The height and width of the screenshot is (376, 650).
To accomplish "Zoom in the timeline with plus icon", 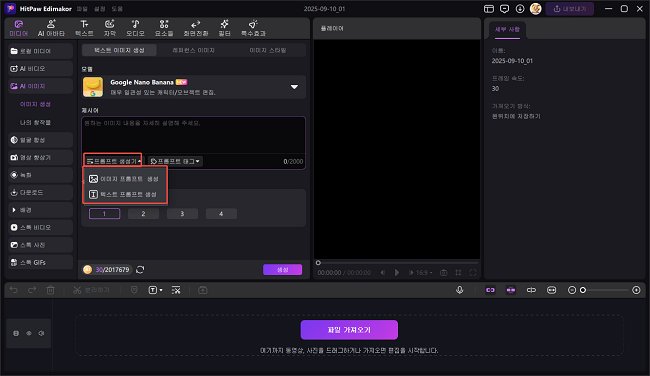I will (636, 290).
